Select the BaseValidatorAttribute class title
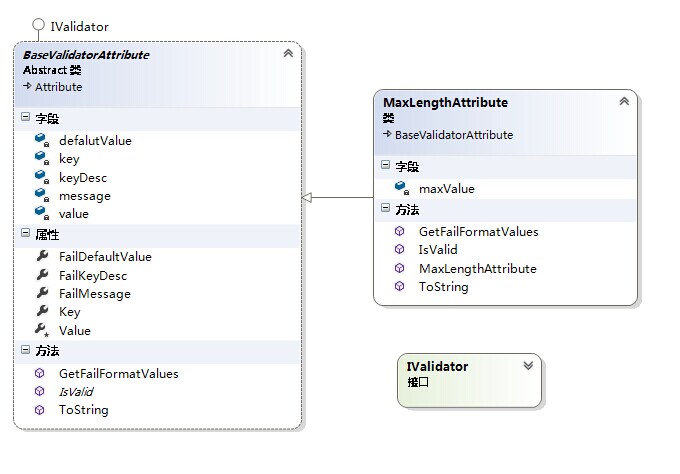680x474 pixels. (86, 55)
